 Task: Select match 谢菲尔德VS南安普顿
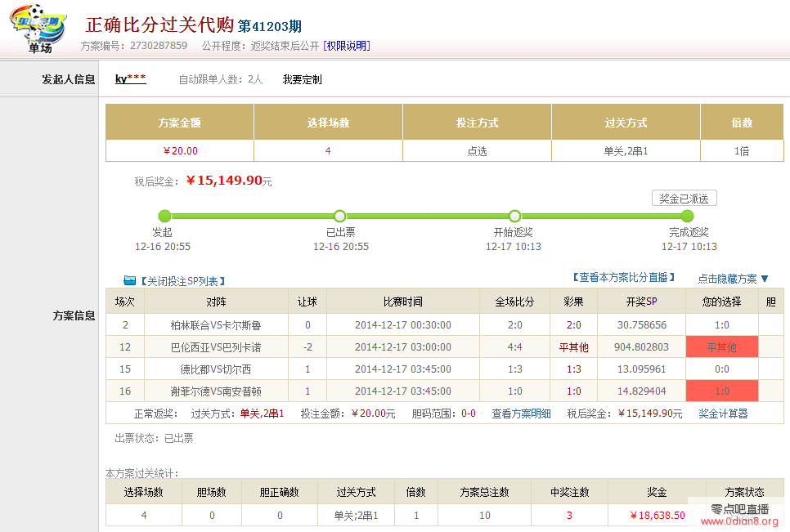[x=216, y=391]
